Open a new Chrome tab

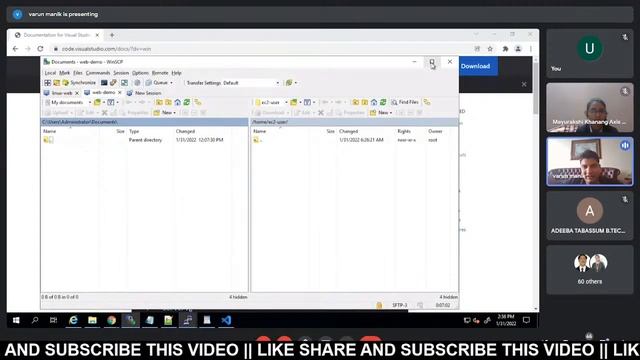click(x=112, y=35)
